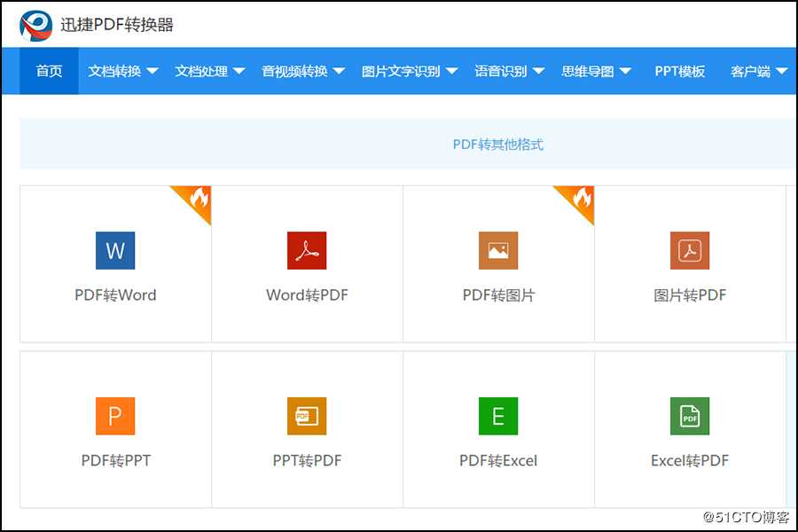The width and height of the screenshot is (798, 532).
Task: Click the 迅捷PDF转换器 logo icon
Action: (x=35, y=26)
